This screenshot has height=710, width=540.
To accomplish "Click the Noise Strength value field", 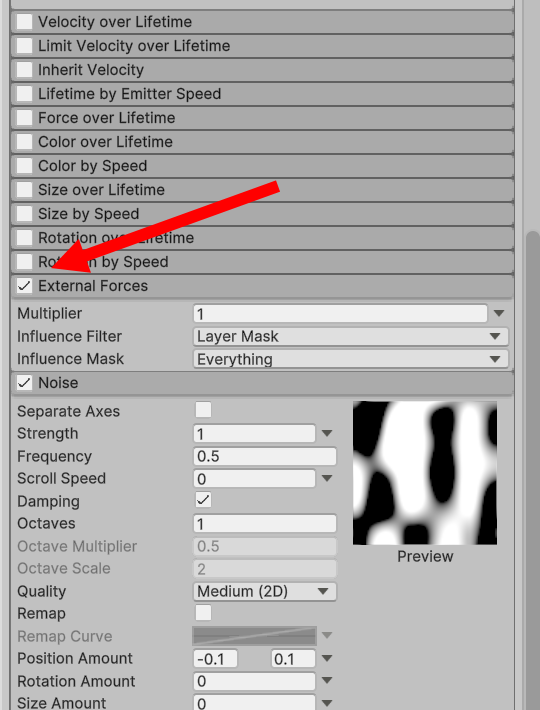I will click(x=254, y=433).
